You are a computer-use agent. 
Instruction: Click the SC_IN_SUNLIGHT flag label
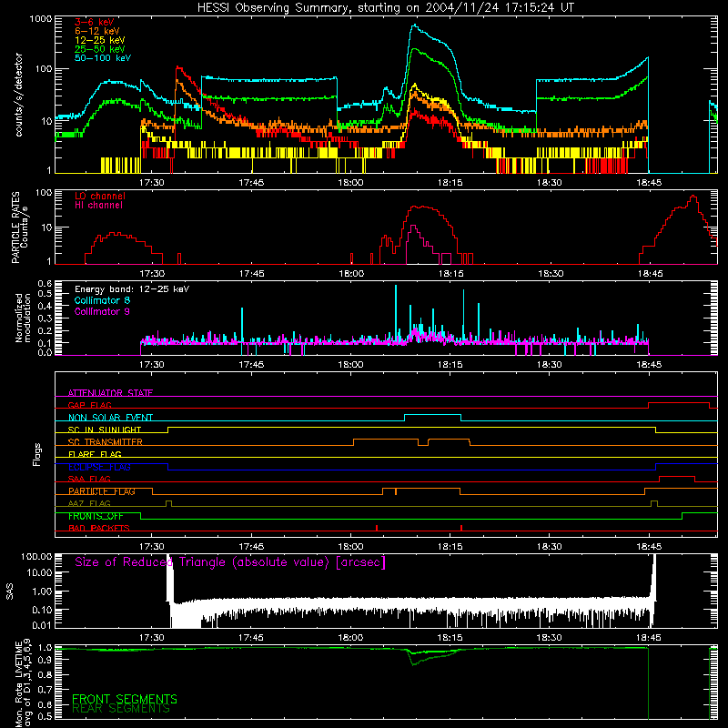pyautogui.click(x=105, y=430)
